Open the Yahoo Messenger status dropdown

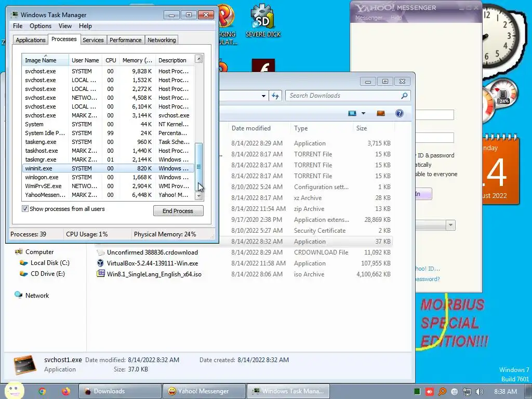coord(450,225)
